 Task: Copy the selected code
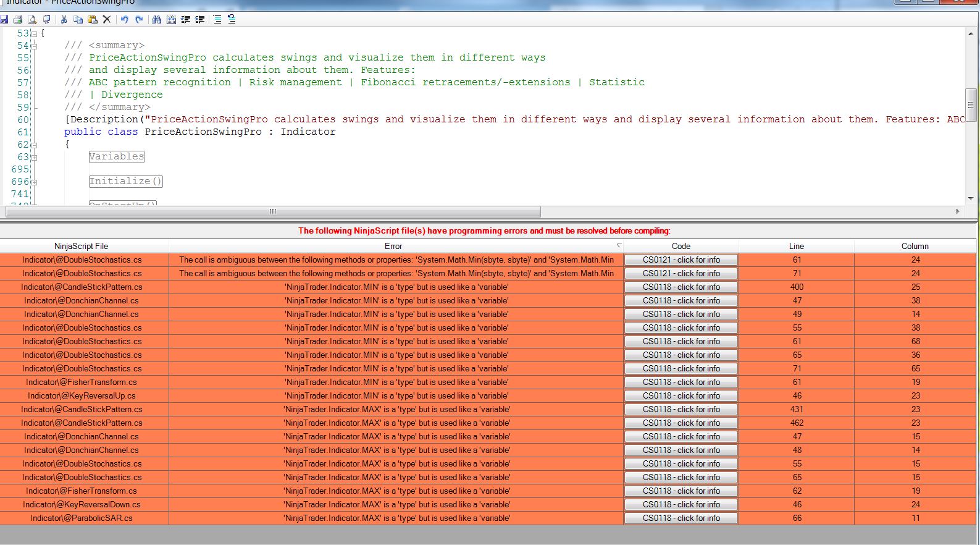[78, 20]
